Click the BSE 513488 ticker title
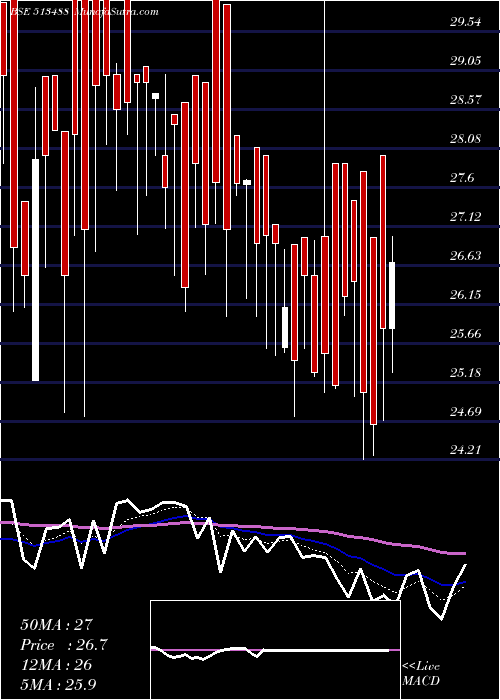The height and width of the screenshot is (700, 500). [40, 11]
